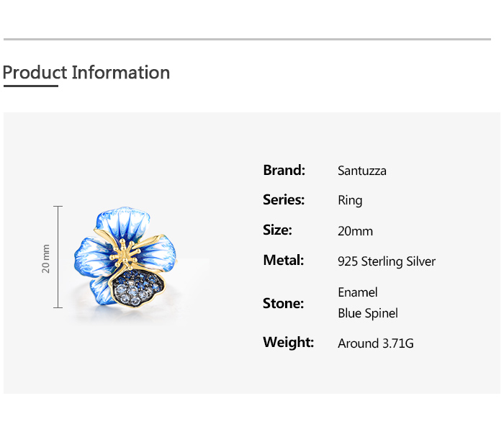
Task: Click the Series: label
Action: [284, 200]
